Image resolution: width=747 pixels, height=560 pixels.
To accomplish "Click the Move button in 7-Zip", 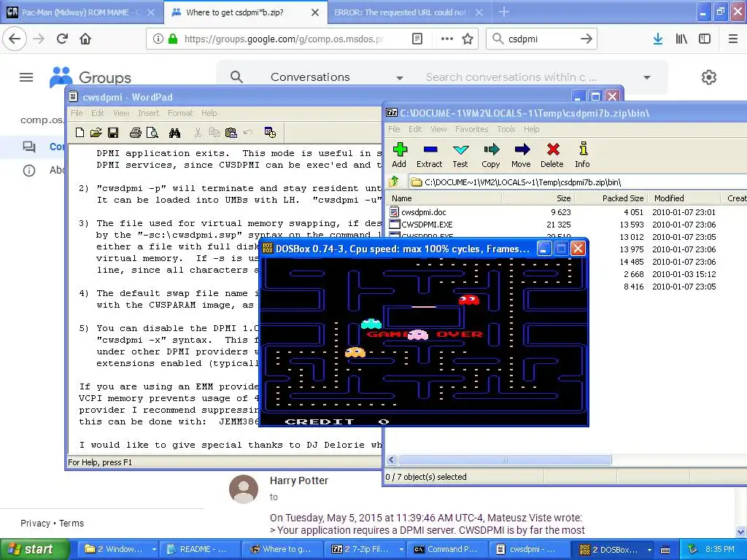I will coord(521,155).
